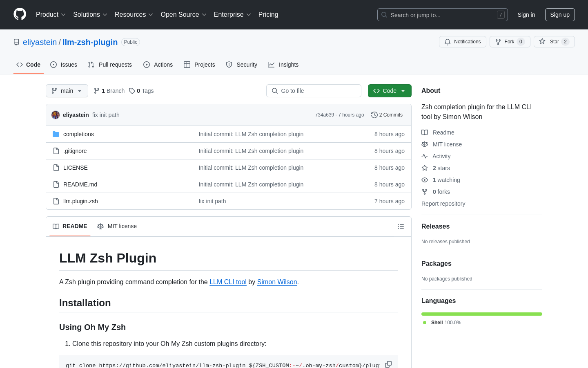
Task: Open the GitHub homepage logo
Action: click(20, 14)
